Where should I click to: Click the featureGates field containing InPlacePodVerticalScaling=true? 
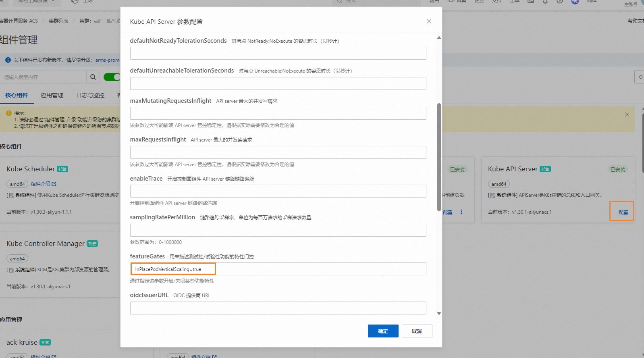coord(278,269)
